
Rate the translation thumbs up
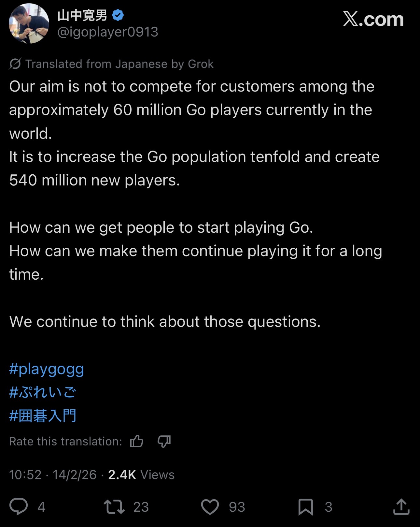(x=137, y=441)
